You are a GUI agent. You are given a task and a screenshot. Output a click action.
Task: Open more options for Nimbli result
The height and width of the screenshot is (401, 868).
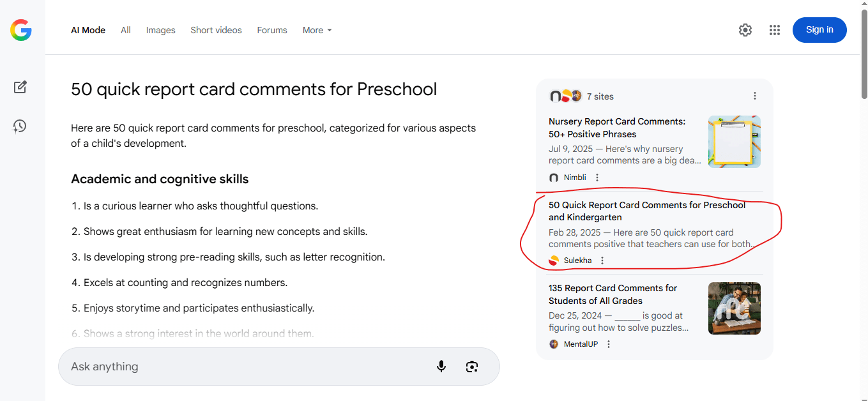pyautogui.click(x=597, y=178)
